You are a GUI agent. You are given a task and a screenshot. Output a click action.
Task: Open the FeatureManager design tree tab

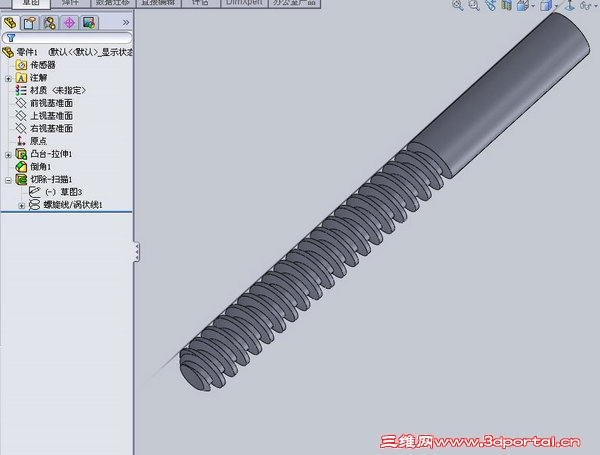(10, 23)
